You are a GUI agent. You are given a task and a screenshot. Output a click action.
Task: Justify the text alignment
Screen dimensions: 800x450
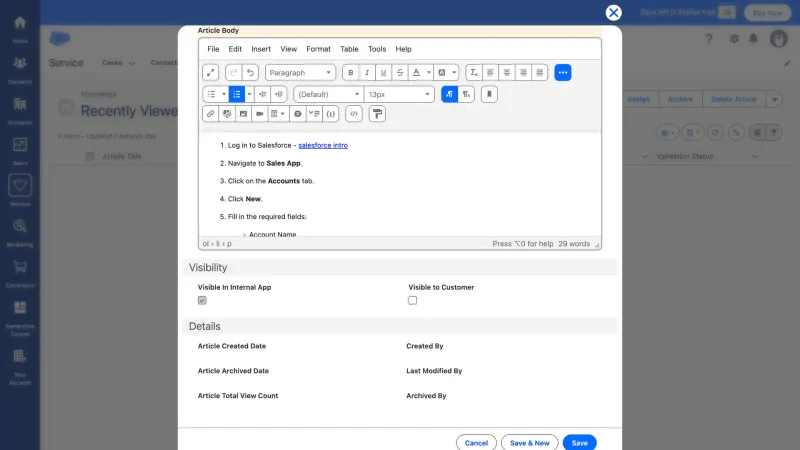click(x=539, y=72)
